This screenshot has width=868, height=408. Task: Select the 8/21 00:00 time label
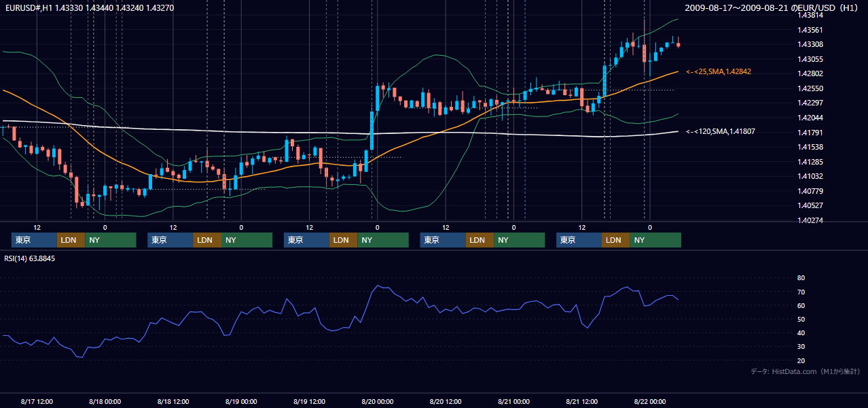(x=513, y=402)
